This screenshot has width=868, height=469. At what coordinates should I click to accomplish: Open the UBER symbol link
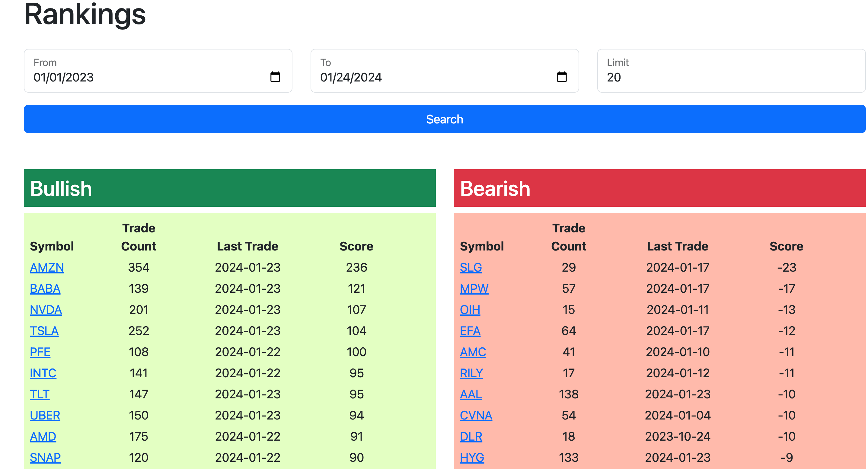45,415
